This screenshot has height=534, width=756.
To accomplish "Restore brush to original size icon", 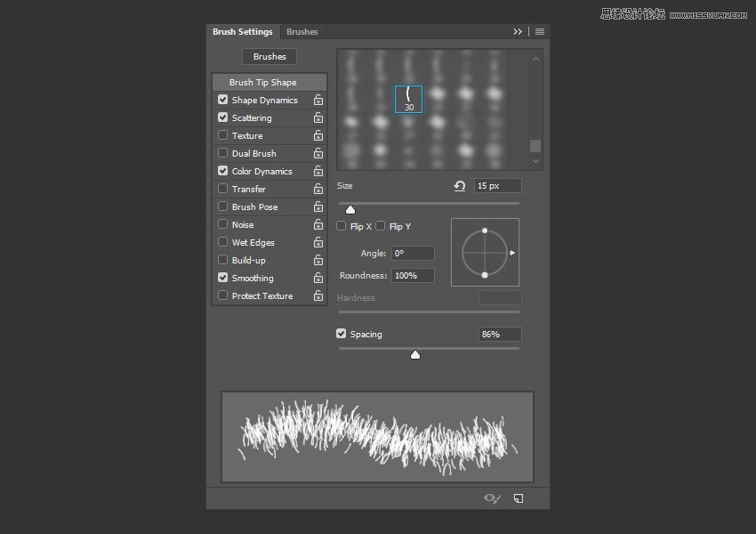I will coord(460,186).
